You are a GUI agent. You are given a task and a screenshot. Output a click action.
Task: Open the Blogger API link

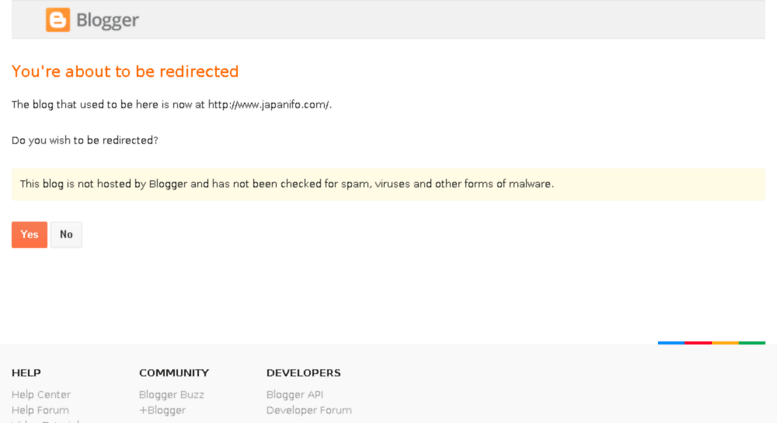pyautogui.click(x=294, y=395)
